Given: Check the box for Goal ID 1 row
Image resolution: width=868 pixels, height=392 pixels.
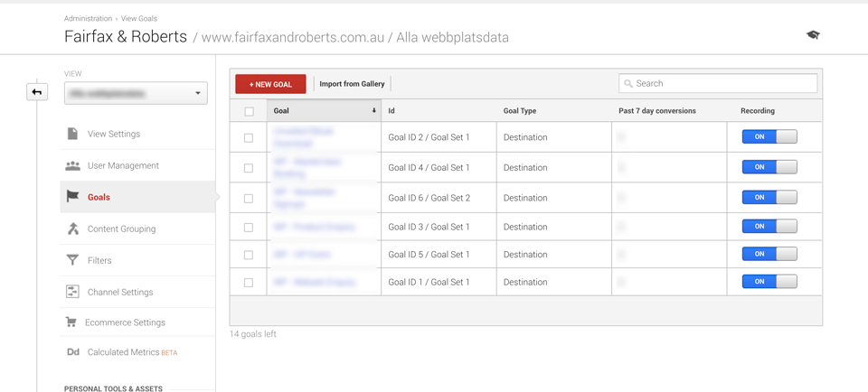Looking at the screenshot, I should pos(249,283).
